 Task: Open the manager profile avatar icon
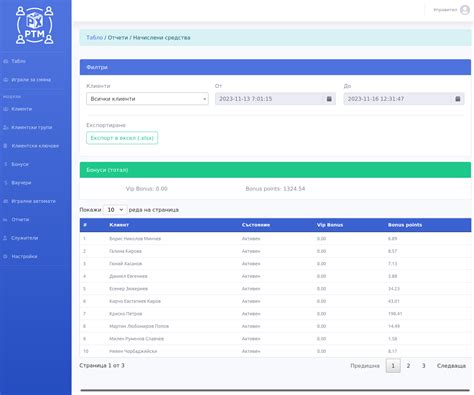pyautogui.click(x=465, y=10)
